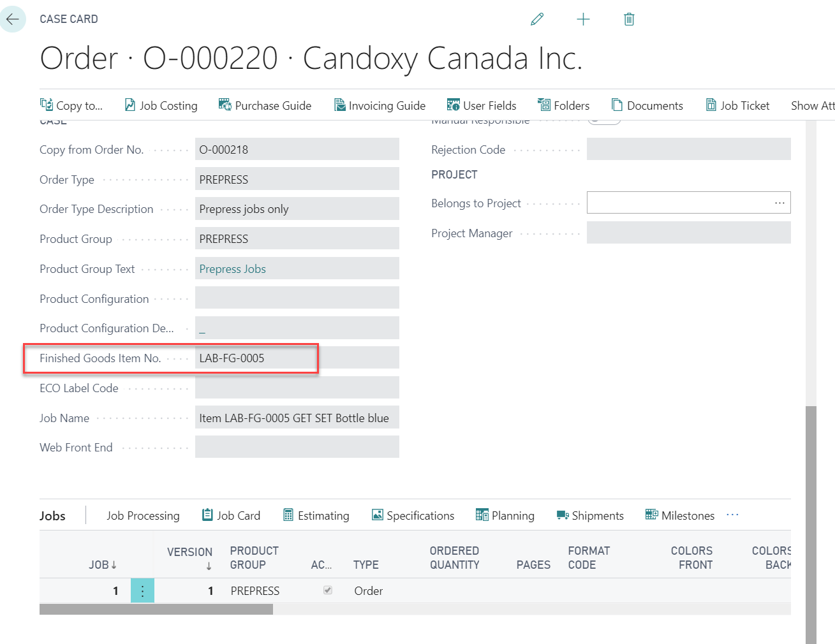Select the Estimating action in Jobs
The width and height of the screenshot is (835, 644).
316,516
